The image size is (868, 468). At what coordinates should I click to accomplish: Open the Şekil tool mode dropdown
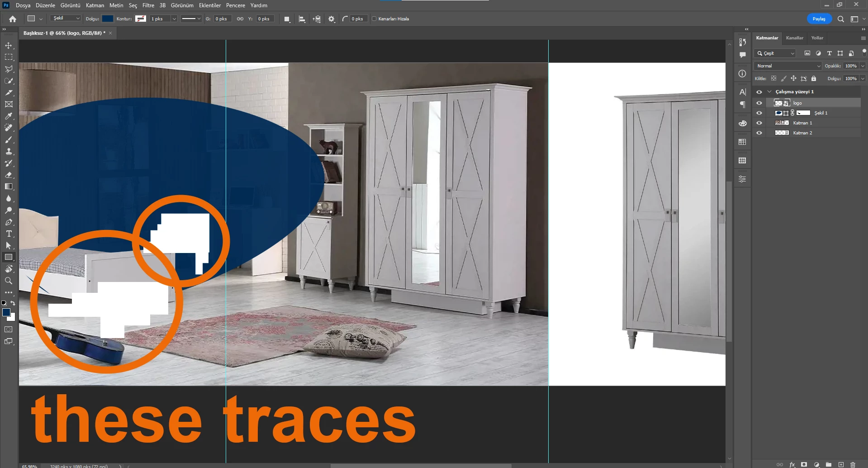coord(66,19)
